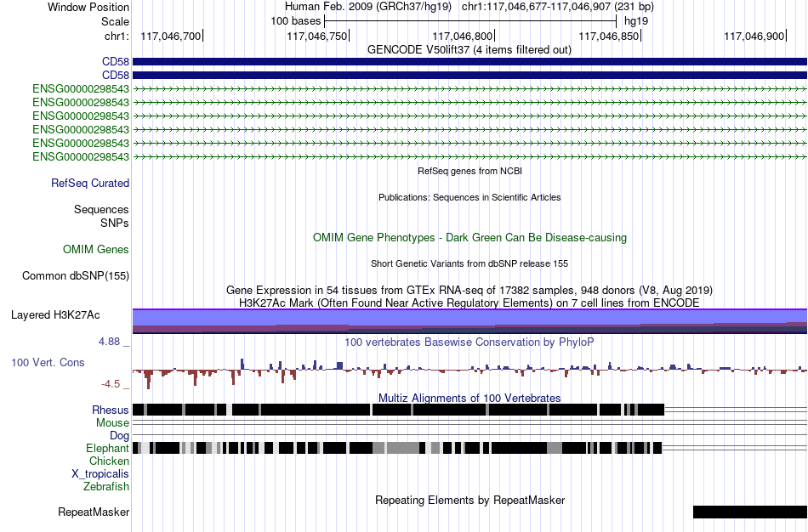
Task: Click the 117,046,900 ruler position
Action: coord(754,36)
